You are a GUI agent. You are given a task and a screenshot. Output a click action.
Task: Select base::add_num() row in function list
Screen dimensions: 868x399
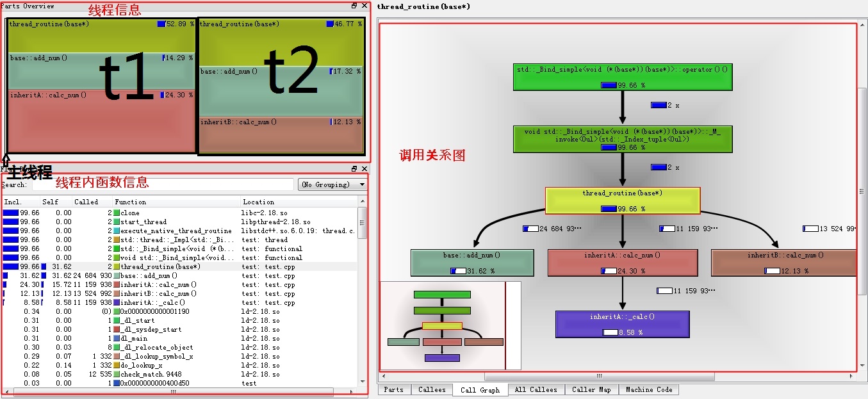point(179,276)
